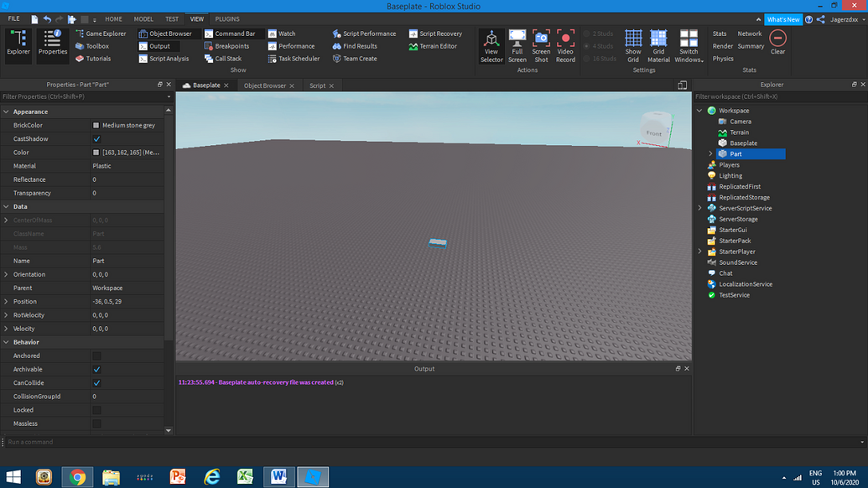868x488 pixels.
Task: Collapse the Workspace tree item
Action: (699, 110)
